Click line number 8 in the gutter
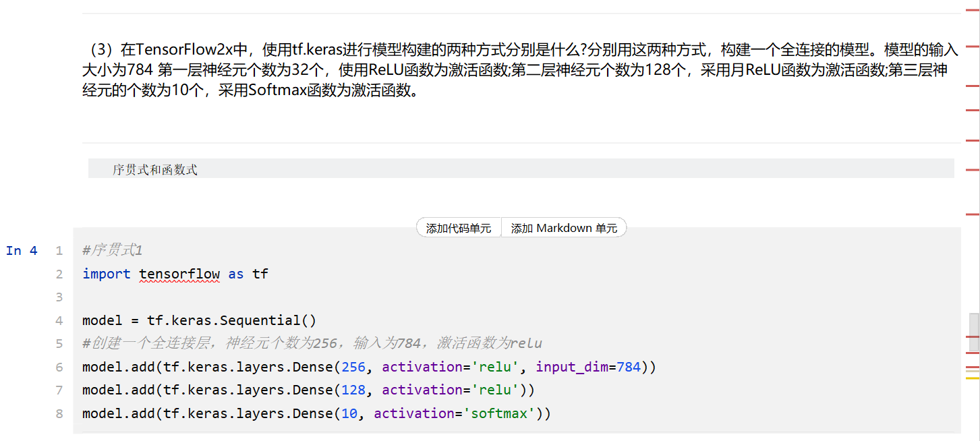The width and height of the screenshot is (980, 441). point(59,413)
